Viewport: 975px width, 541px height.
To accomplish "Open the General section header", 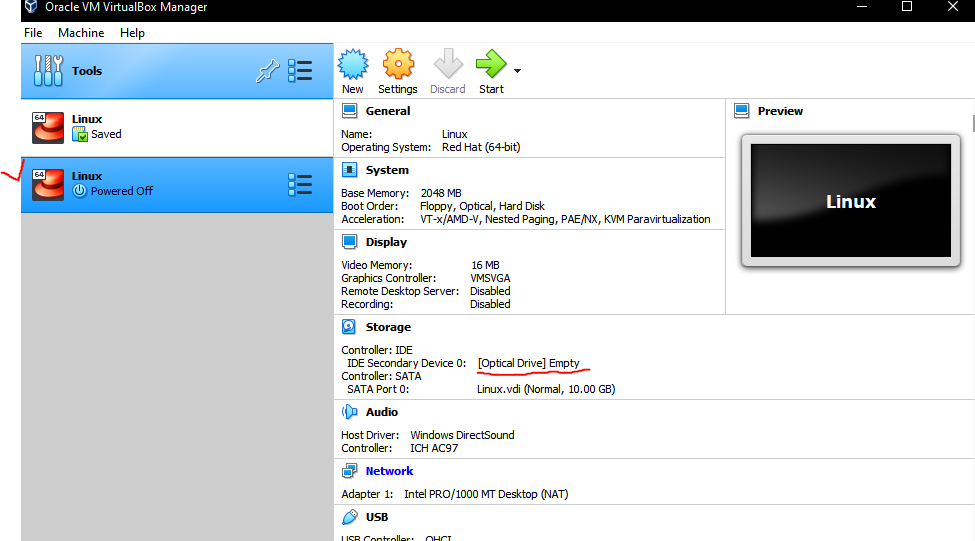I will (388, 111).
